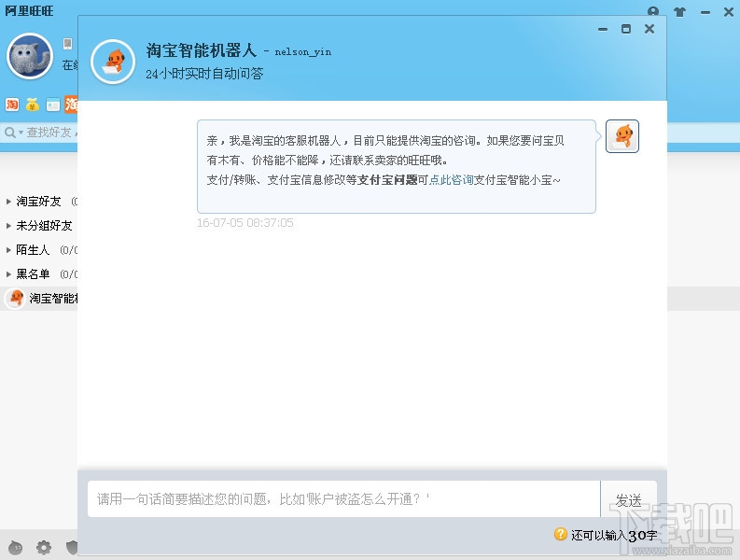Click the mobile phone status icon
The height and width of the screenshot is (560, 740).
[x=67, y=44]
